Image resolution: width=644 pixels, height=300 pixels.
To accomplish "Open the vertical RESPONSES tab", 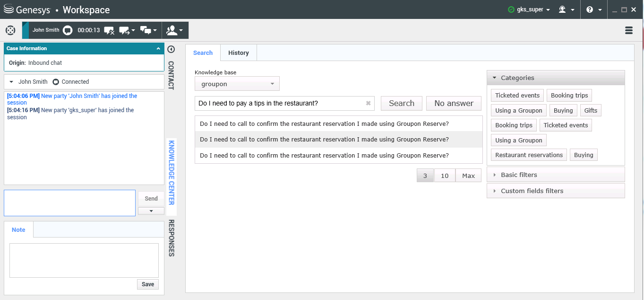I will click(x=171, y=238).
